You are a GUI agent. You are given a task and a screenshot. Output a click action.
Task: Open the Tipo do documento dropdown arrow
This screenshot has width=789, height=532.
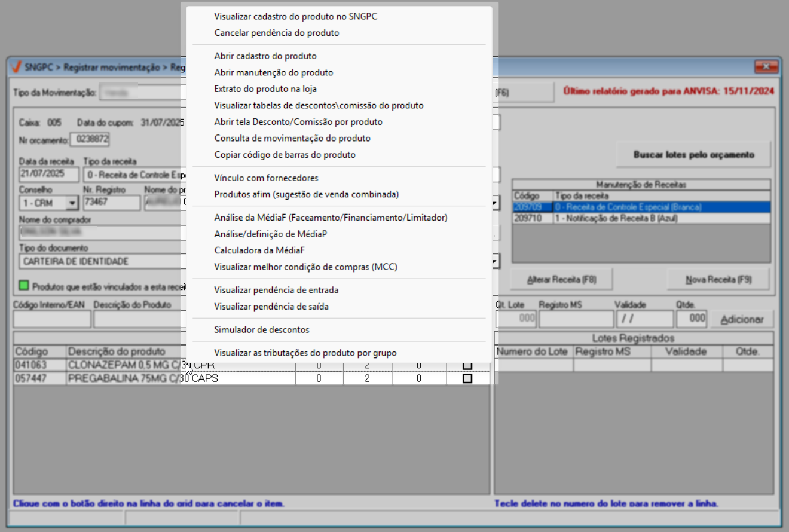pyautogui.click(x=495, y=261)
